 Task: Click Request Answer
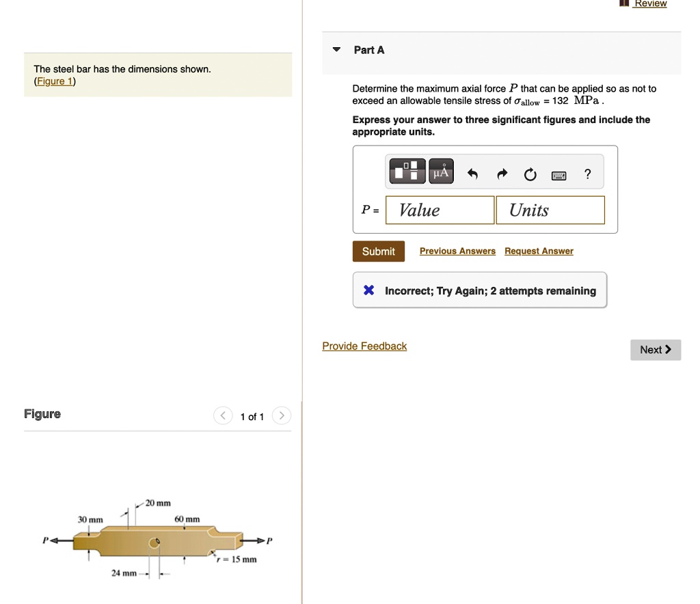[539, 251]
